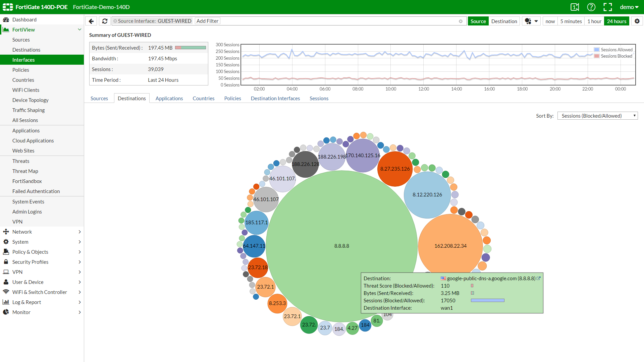
Task: Click the help question mark icon
Action: coord(591,7)
